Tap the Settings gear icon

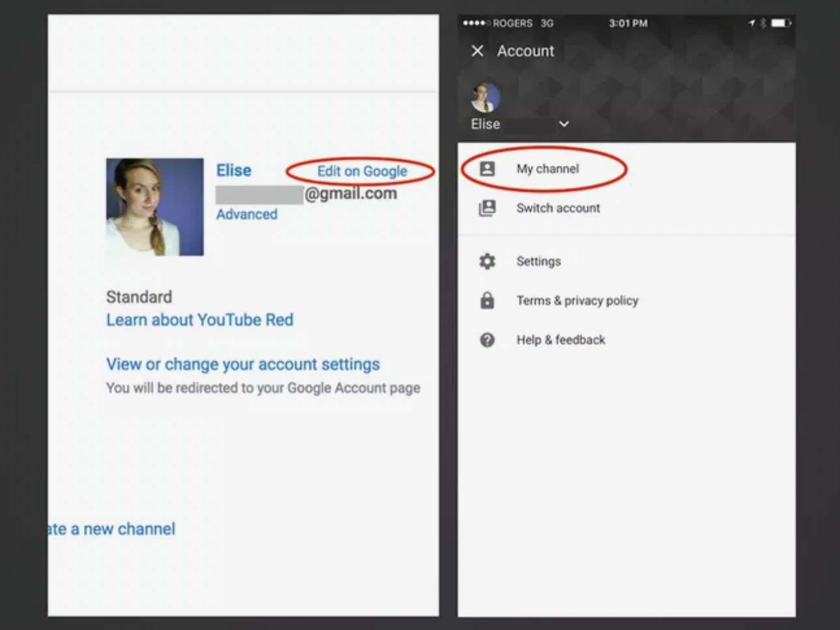pos(487,262)
